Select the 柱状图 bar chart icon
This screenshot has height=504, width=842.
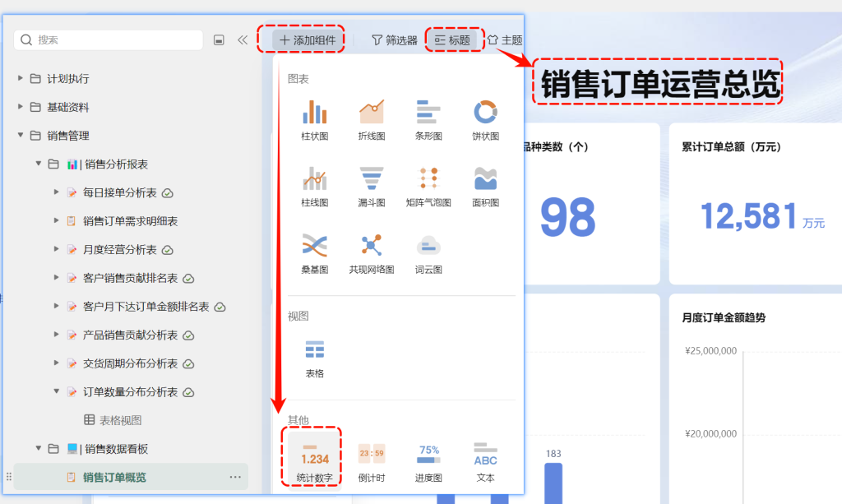tap(315, 112)
